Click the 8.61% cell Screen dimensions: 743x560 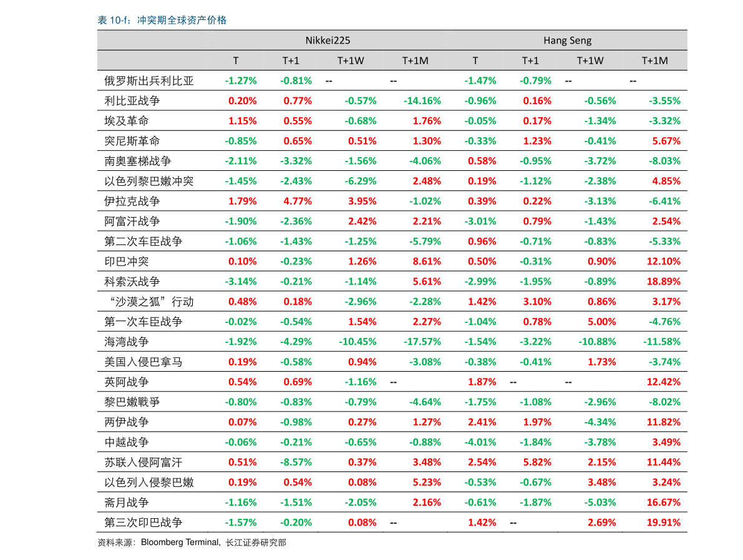pos(427,261)
